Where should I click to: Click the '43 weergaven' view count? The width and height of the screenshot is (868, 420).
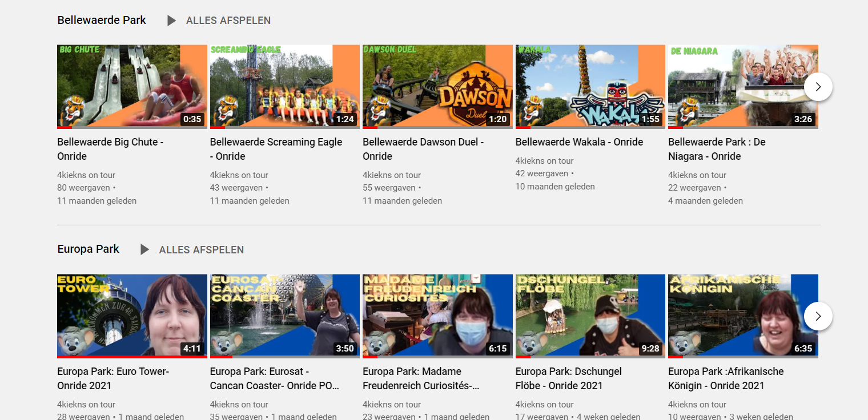pos(236,188)
